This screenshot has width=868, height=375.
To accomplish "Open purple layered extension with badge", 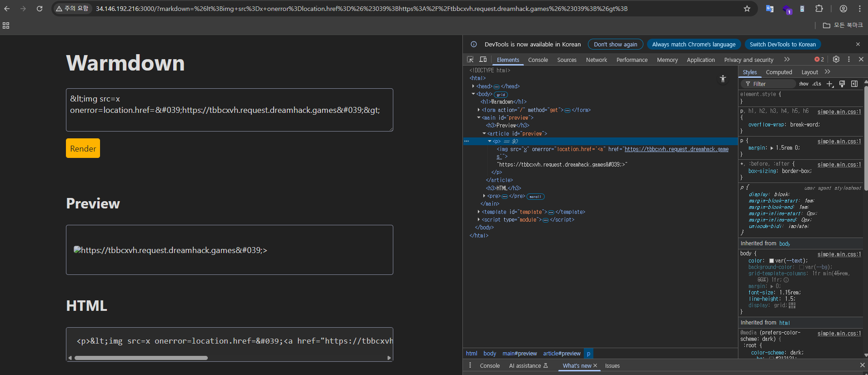I will (x=787, y=9).
